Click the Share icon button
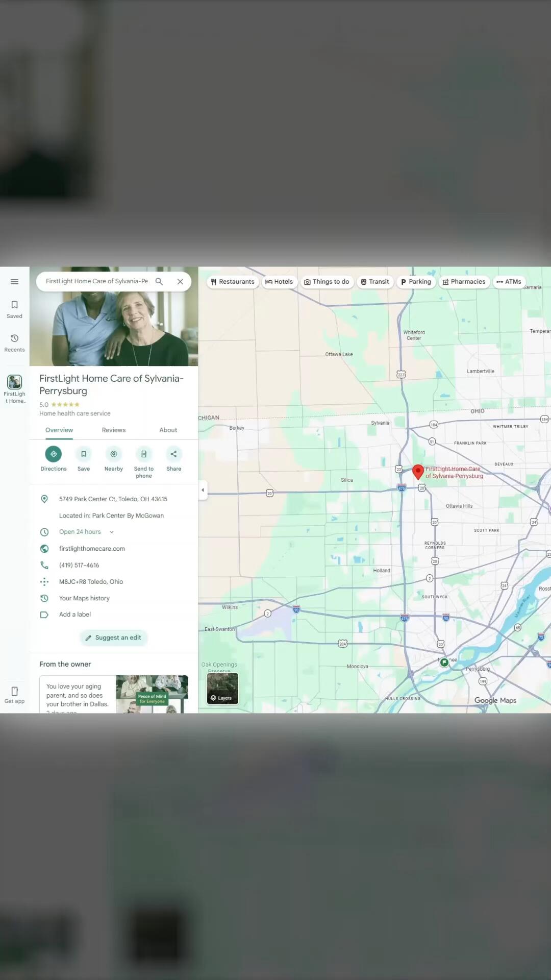This screenshot has height=980, width=551. pos(173,454)
